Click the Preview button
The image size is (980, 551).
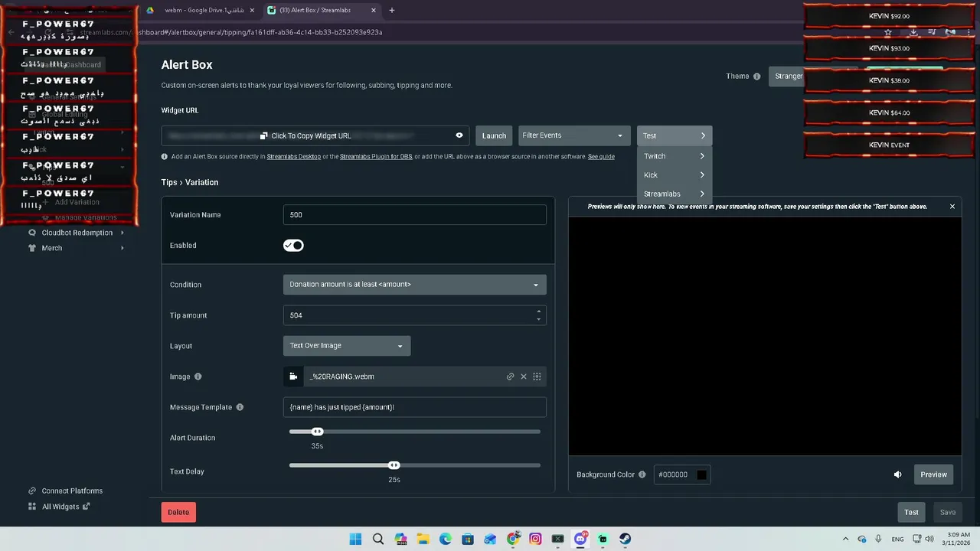tap(933, 474)
